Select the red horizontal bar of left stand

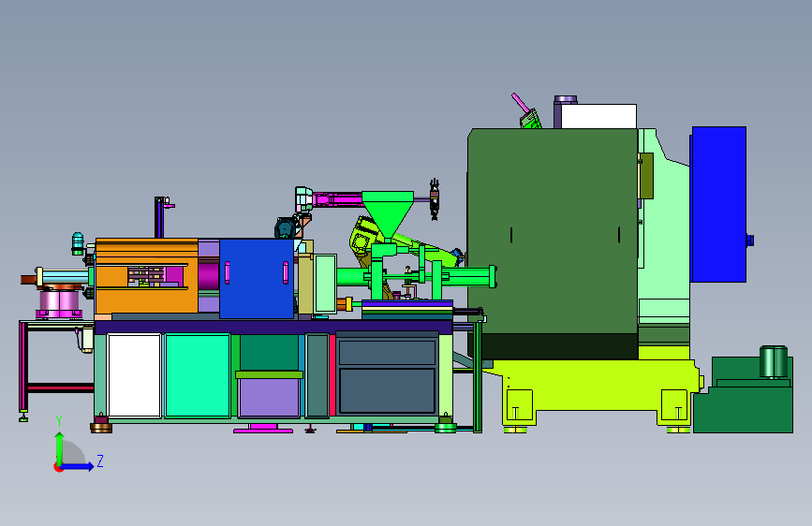[x=61, y=387]
